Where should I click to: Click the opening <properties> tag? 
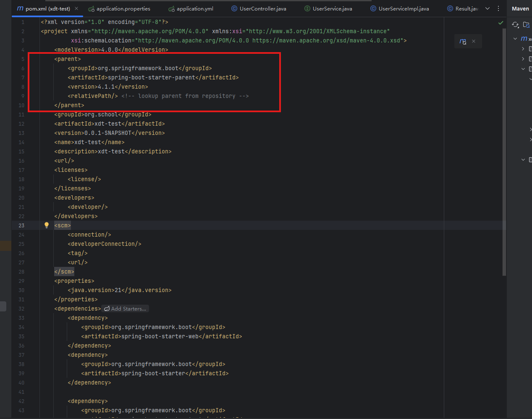pos(74,281)
